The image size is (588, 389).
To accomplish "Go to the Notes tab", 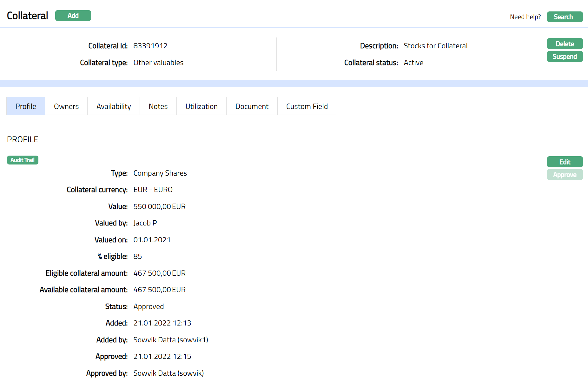I will click(x=158, y=106).
